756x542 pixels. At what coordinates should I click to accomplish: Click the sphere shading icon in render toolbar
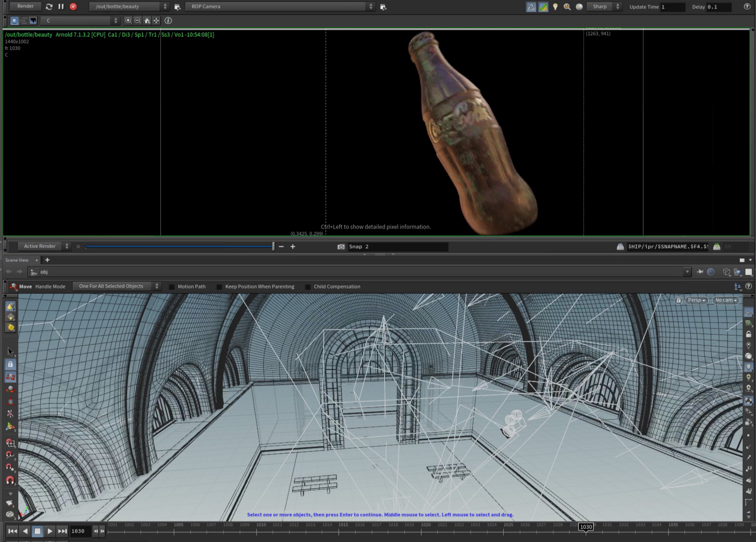(x=579, y=7)
